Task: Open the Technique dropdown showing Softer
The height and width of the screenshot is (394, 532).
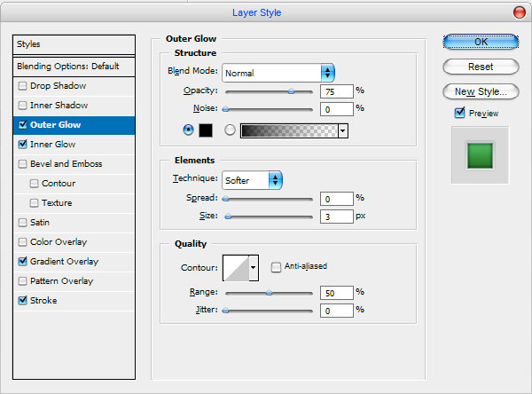Action: tap(252, 180)
